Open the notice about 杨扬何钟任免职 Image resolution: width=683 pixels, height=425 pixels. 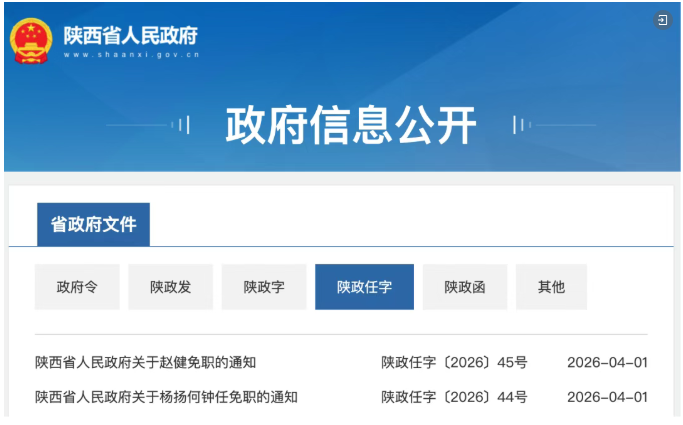tap(166, 397)
